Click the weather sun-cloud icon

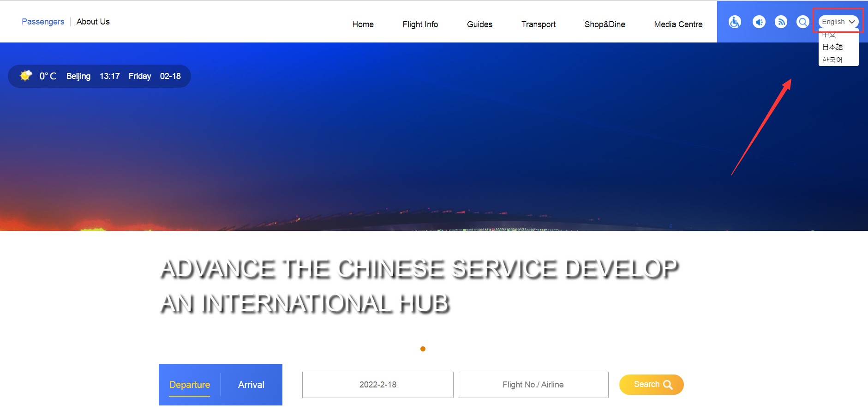point(26,76)
